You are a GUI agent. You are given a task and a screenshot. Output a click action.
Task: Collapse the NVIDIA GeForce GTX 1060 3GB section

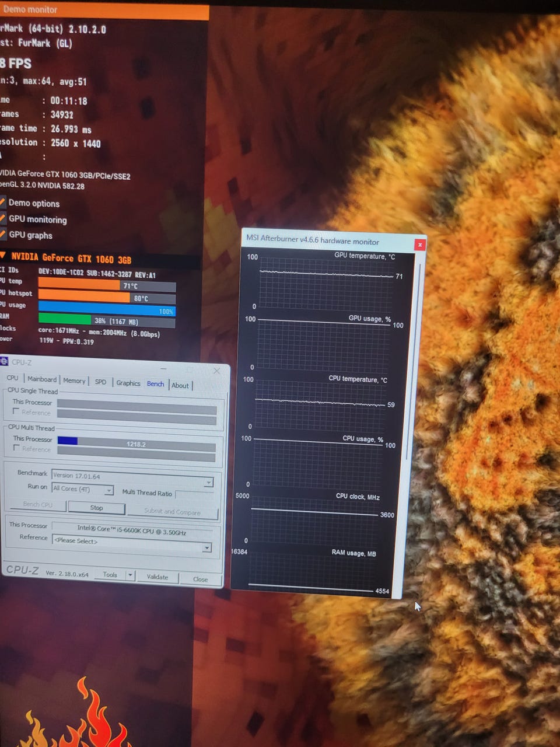(x=3, y=256)
